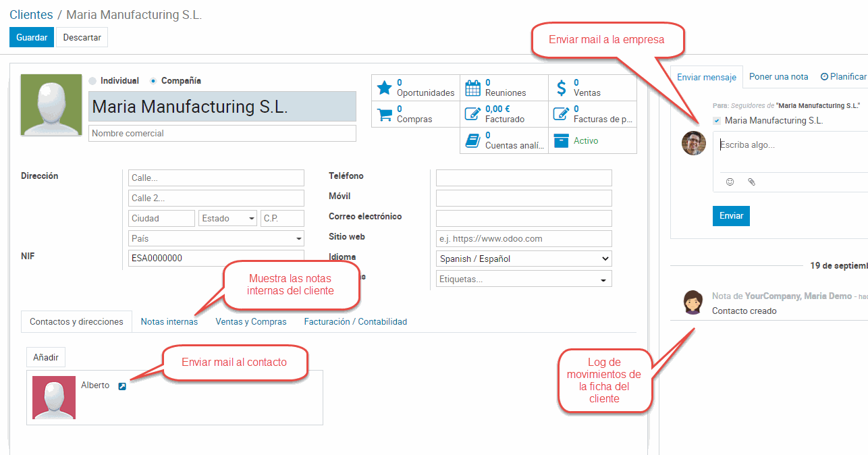The image size is (868, 455).
Task: Attach a file with paperclip icon
Action: coord(751,182)
